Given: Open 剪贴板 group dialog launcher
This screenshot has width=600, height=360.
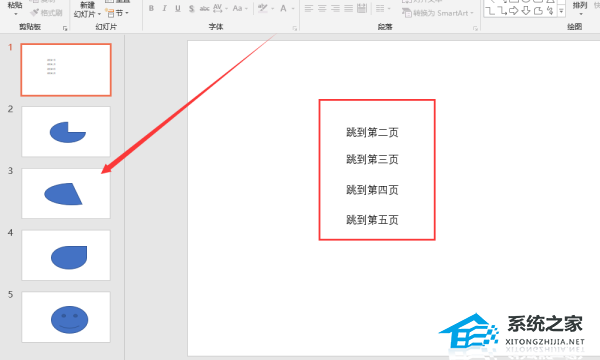Looking at the screenshot, I should click(x=65, y=28).
